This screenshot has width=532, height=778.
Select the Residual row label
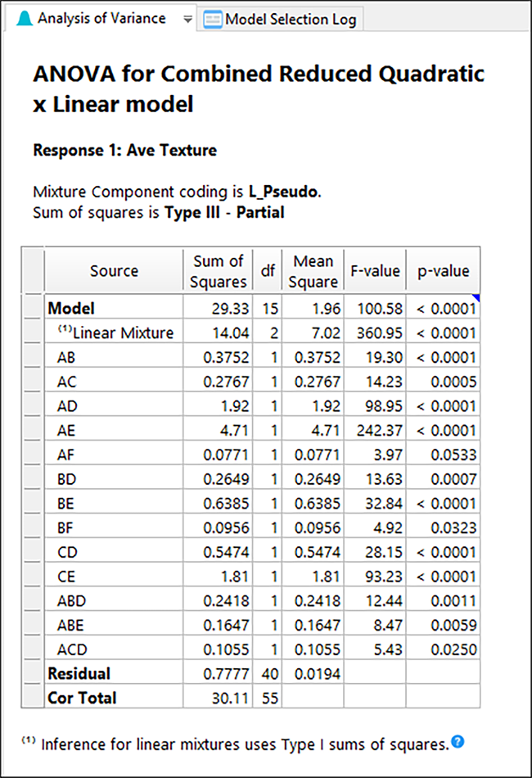[x=79, y=673]
